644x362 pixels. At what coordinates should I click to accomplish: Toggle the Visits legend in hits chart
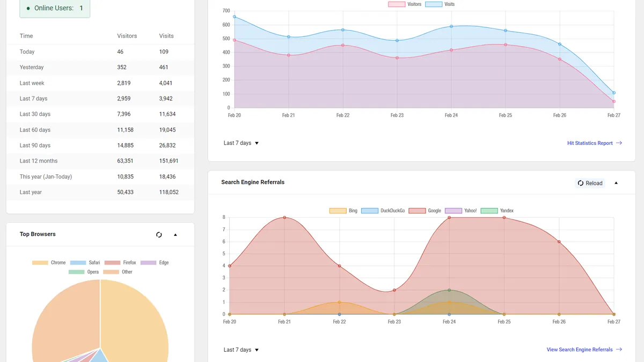(x=434, y=4)
